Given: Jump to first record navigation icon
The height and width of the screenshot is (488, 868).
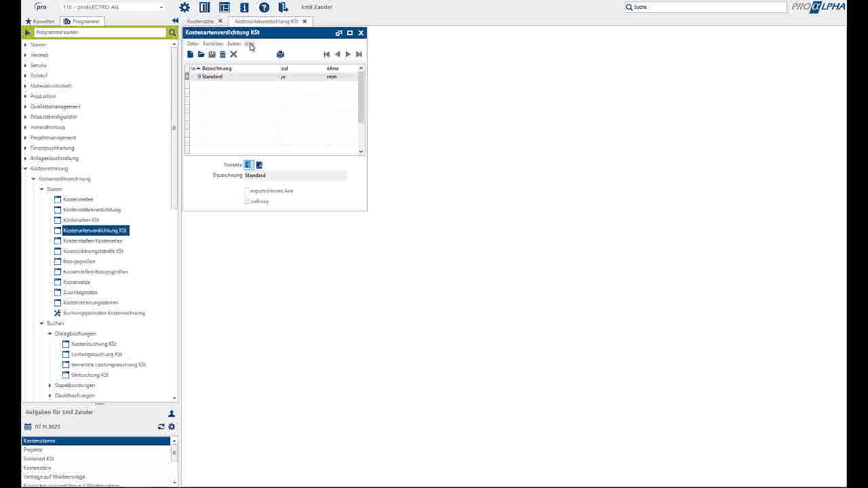Looking at the screenshot, I should 326,54.
